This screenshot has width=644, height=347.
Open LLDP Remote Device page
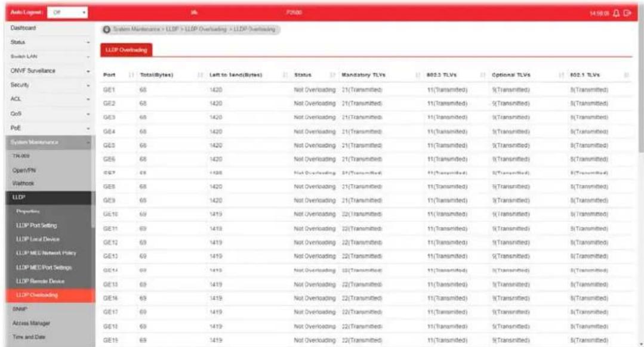coord(40,281)
